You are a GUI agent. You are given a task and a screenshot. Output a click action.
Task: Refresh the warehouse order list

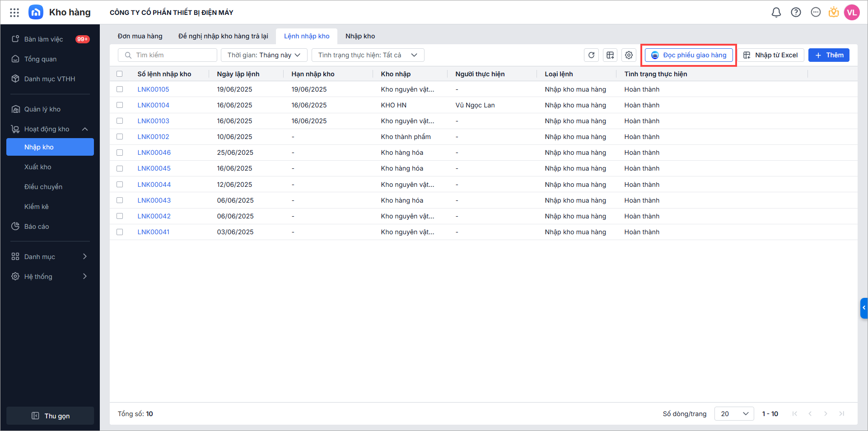coord(591,55)
